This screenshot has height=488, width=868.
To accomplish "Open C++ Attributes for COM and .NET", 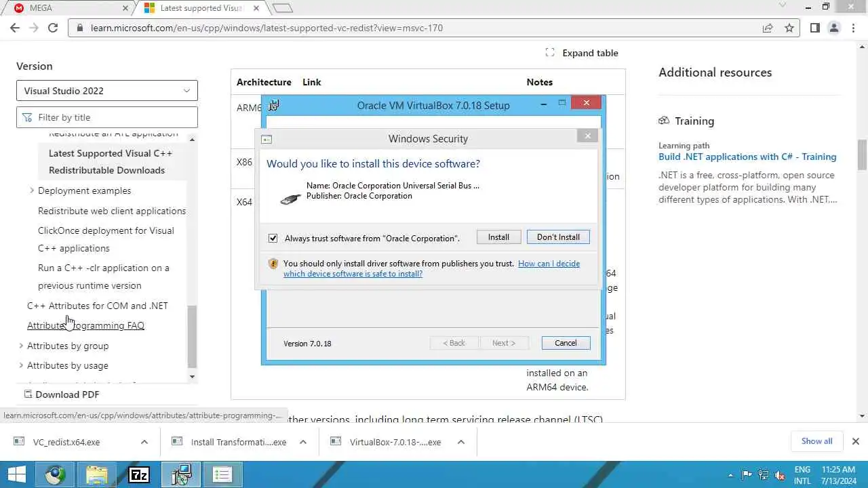I will [98, 306].
